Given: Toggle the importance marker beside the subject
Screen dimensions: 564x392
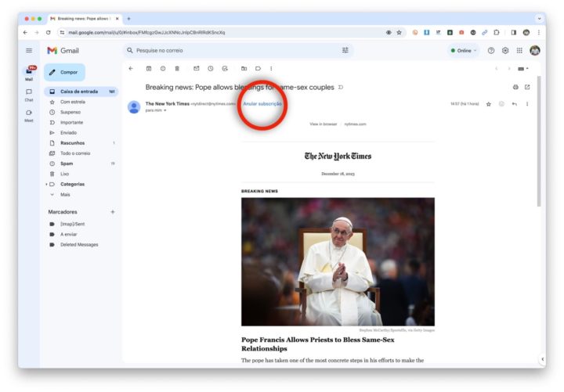Looking at the screenshot, I should [x=341, y=88].
